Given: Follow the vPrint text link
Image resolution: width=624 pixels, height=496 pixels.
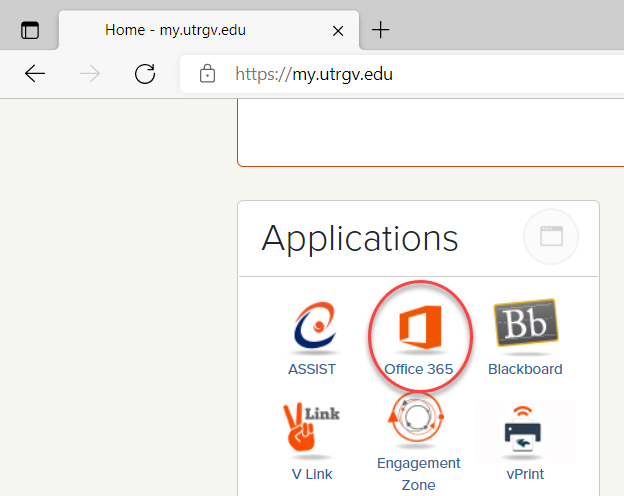Looking at the screenshot, I should [x=525, y=474].
